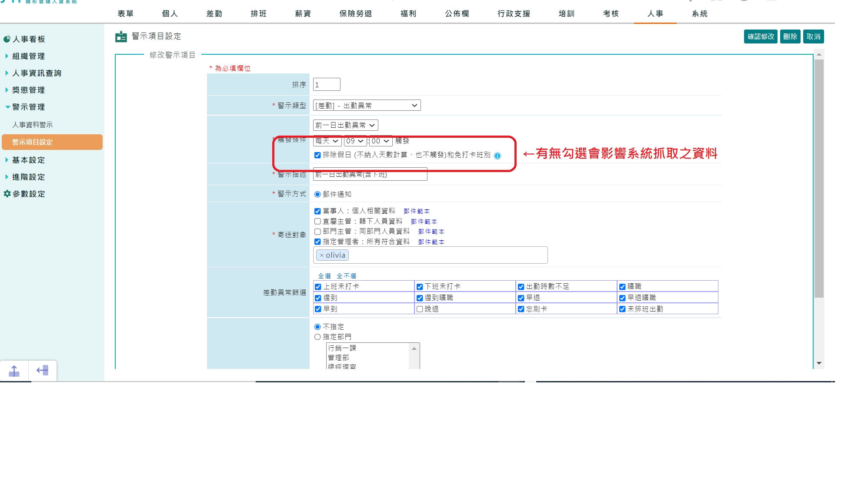Uncheck the 排除假日 exclusion checkbox
Screen dimensions: 868x491
tap(317, 155)
